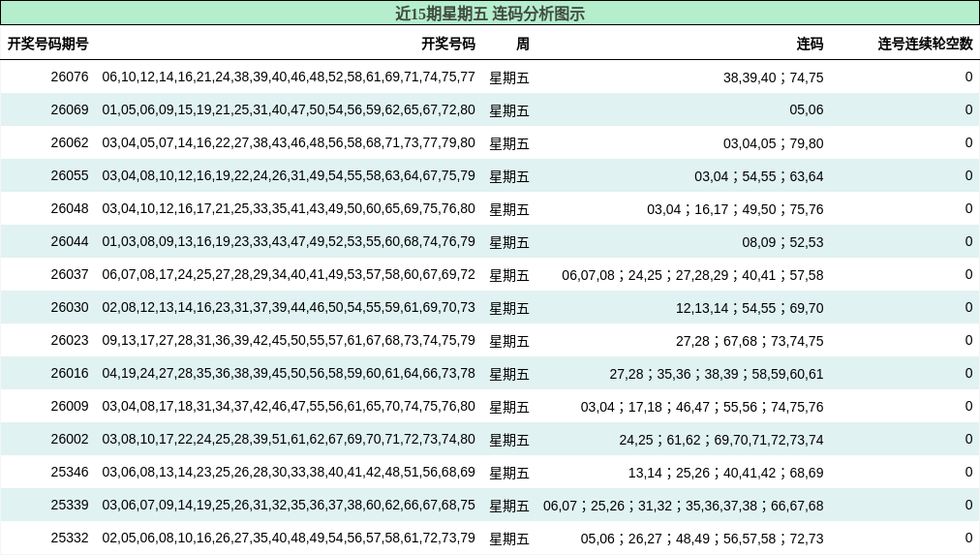Click consecutive codes 27,28；35,36；38,39；58,59,60,61
This screenshot has height=555, width=980.
tap(717, 374)
